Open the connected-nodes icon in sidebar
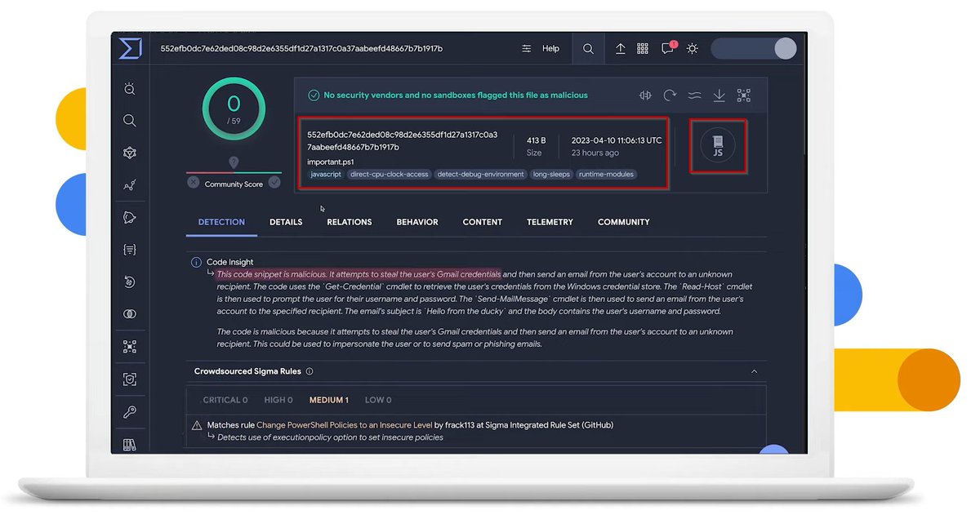 [x=129, y=347]
